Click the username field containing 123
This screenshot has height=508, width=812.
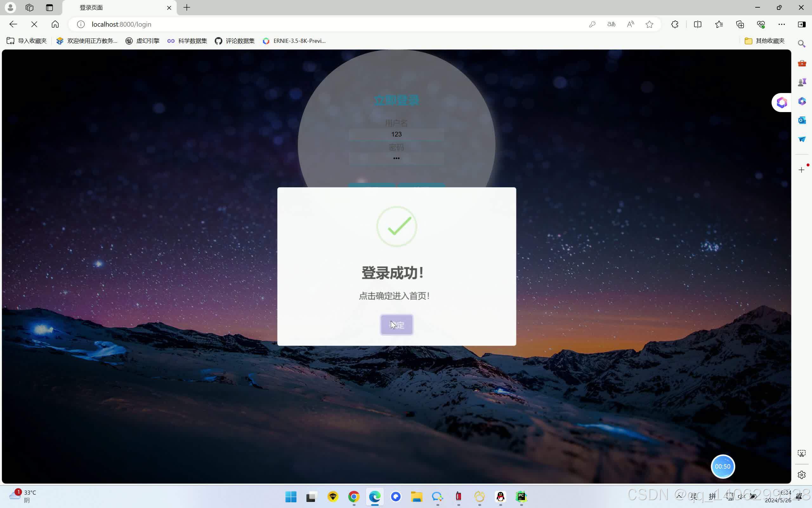coord(396,134)
